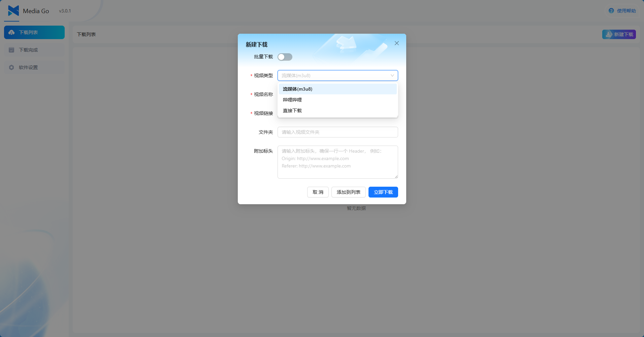644x337 pixels.
Task: Select 直接下载 option
Action: [x=338, y=111]
